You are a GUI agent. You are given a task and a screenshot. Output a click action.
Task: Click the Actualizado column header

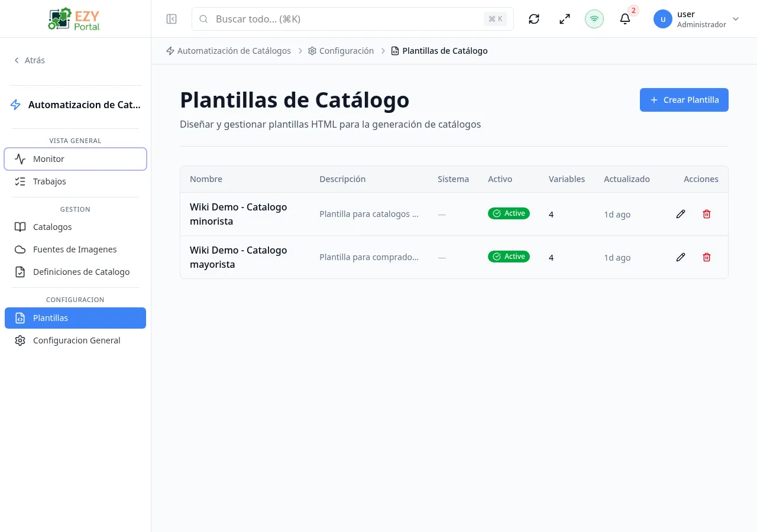(627, 179)
